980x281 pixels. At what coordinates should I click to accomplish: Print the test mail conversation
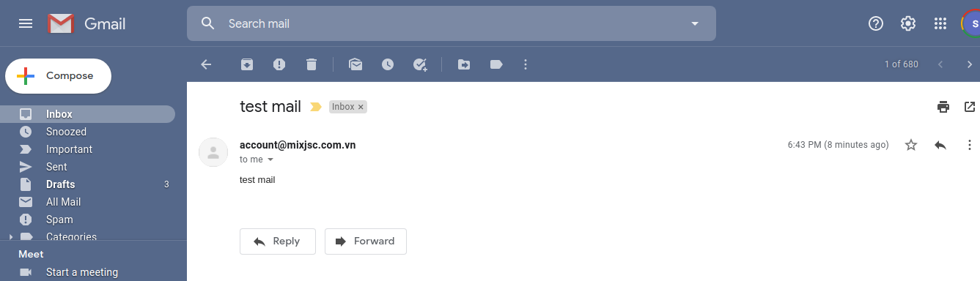(943, 107)
